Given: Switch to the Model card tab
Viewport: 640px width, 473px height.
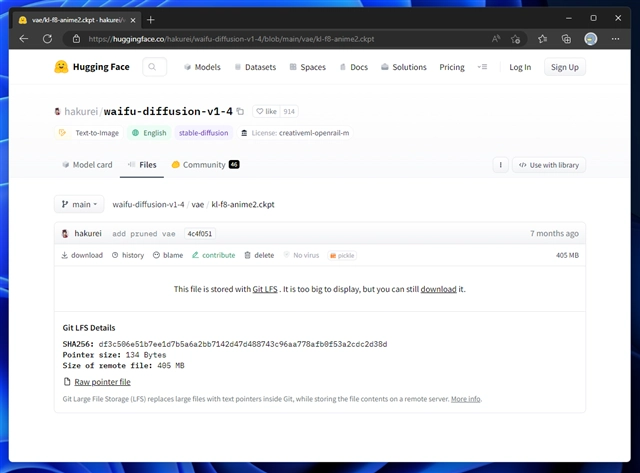Looking at the screenshot, I should (87, 165).
